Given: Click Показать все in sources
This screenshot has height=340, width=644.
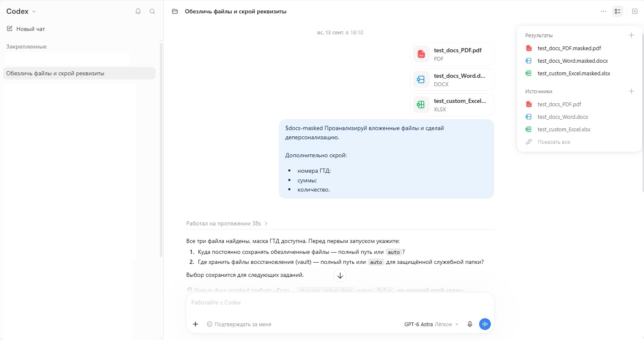Looking at the screenshot, I should (x=554, y=142).
